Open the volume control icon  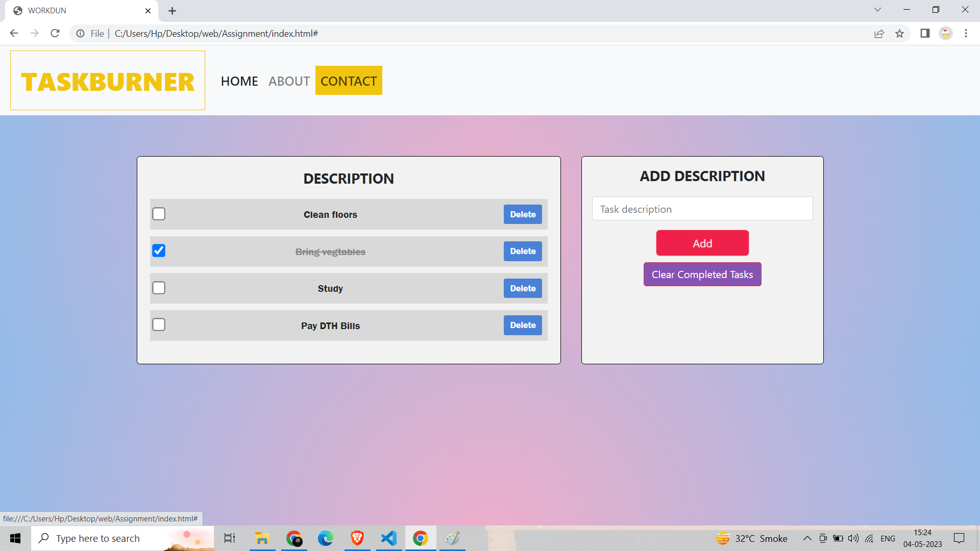point(853,538)
